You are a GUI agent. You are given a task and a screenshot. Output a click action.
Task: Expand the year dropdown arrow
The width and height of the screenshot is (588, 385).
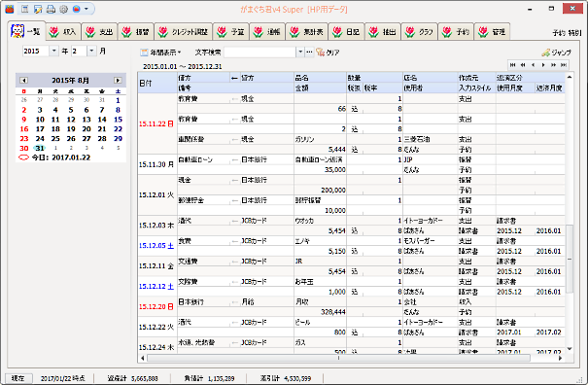[54, 51]
